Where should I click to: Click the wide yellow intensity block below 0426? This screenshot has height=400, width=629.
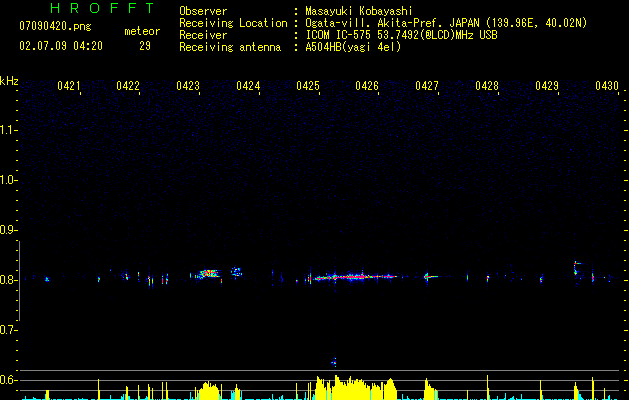tap(356, 388)
